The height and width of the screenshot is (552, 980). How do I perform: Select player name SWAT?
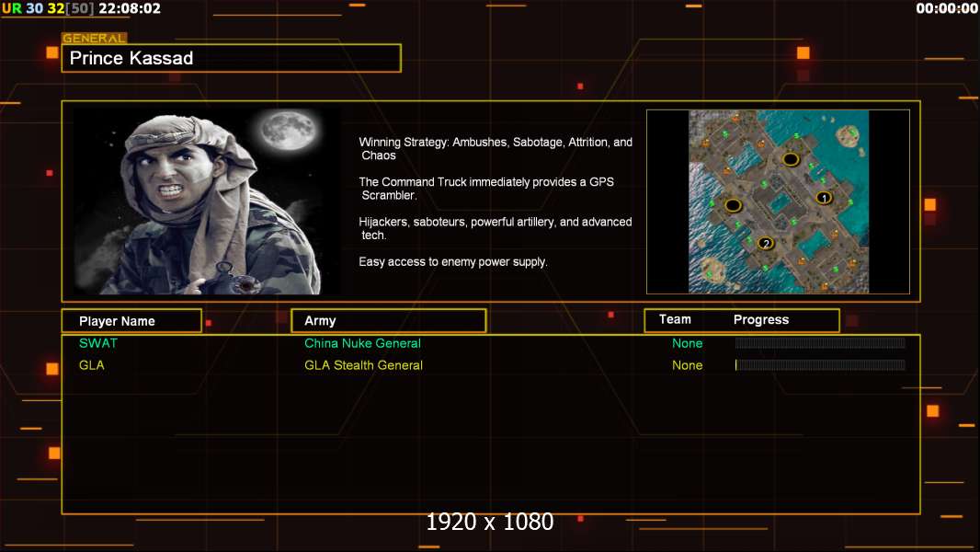(x=98, y=343)
